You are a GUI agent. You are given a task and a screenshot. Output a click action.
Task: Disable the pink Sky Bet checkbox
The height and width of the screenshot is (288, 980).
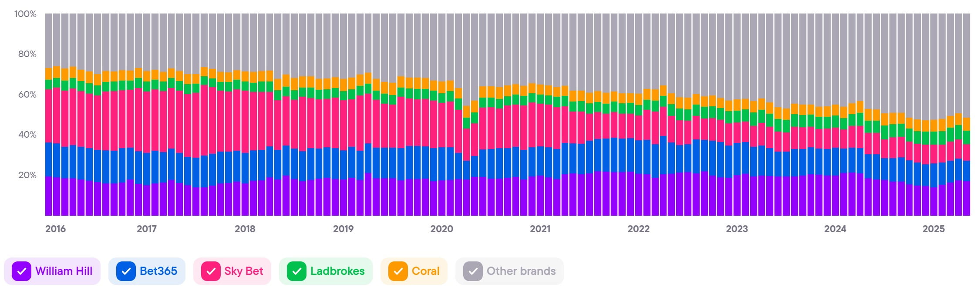pyautogui.click(x=211, y=271)
